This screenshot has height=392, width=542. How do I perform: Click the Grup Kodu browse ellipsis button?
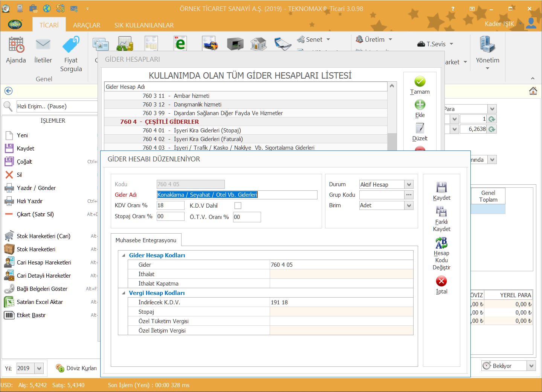pos(409,195)
